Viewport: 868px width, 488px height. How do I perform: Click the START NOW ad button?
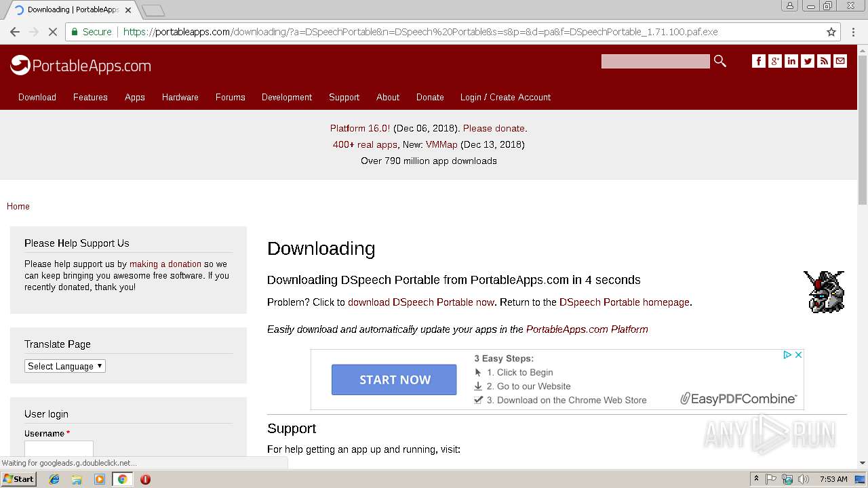click(394, 380)
